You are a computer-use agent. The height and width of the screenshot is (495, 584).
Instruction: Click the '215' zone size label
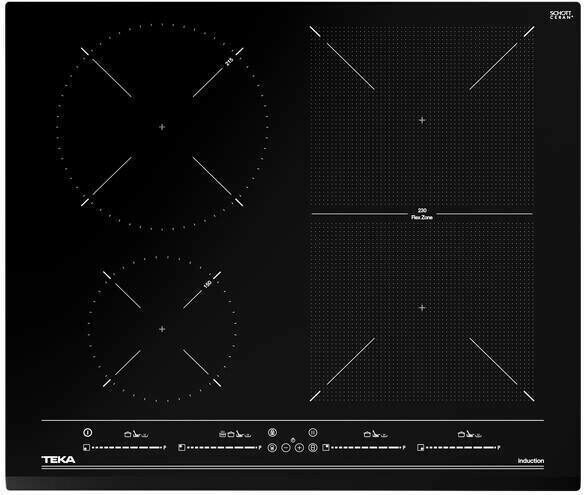click(x=229, y=61)
